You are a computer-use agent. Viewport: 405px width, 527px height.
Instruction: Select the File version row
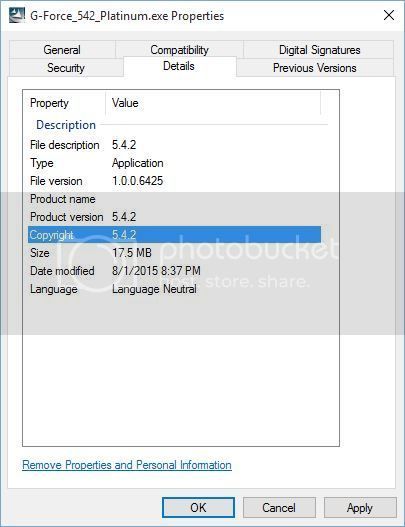[174, 181]
